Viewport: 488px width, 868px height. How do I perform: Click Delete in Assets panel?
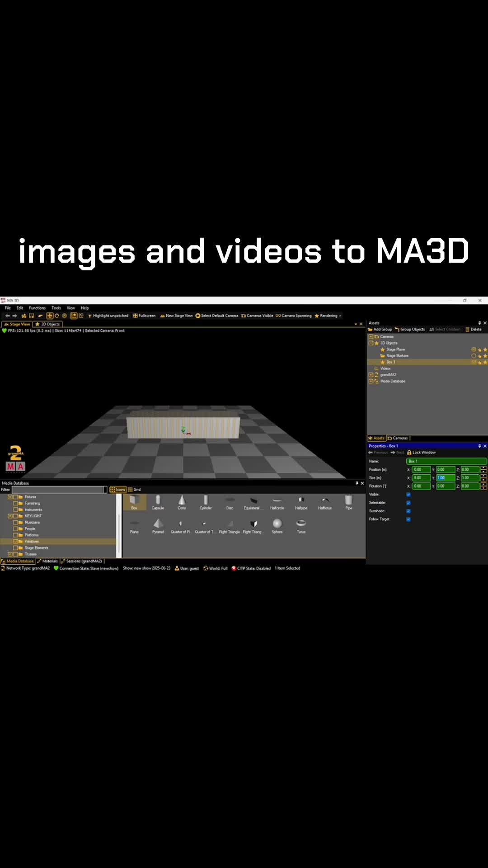pos(474,329)
